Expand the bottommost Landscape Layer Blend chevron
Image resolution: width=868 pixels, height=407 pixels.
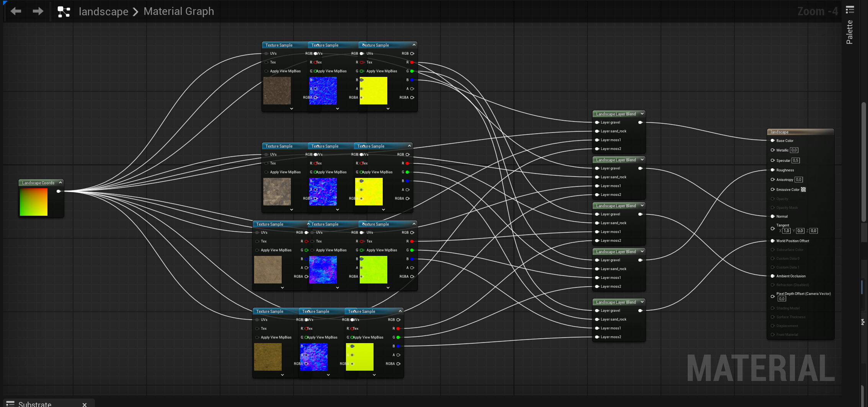(x=642, y=302)
